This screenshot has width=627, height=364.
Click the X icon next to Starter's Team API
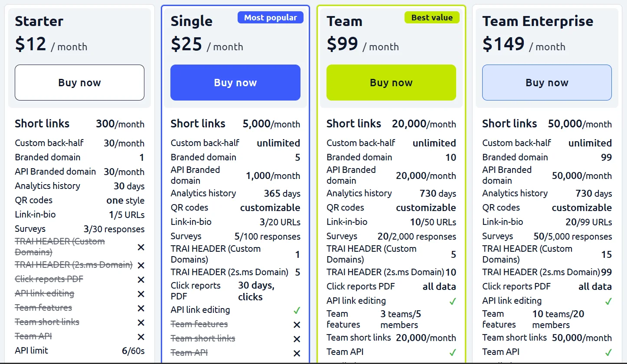pos(141,337)
